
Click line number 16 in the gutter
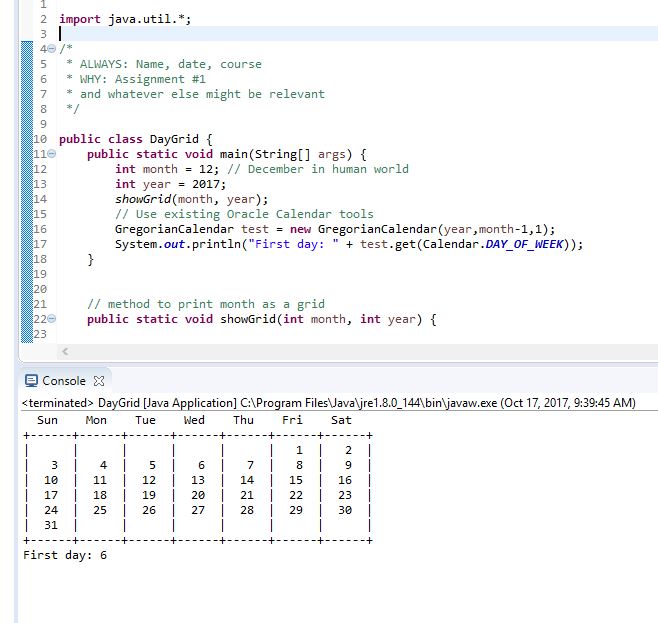coord(40,229)
